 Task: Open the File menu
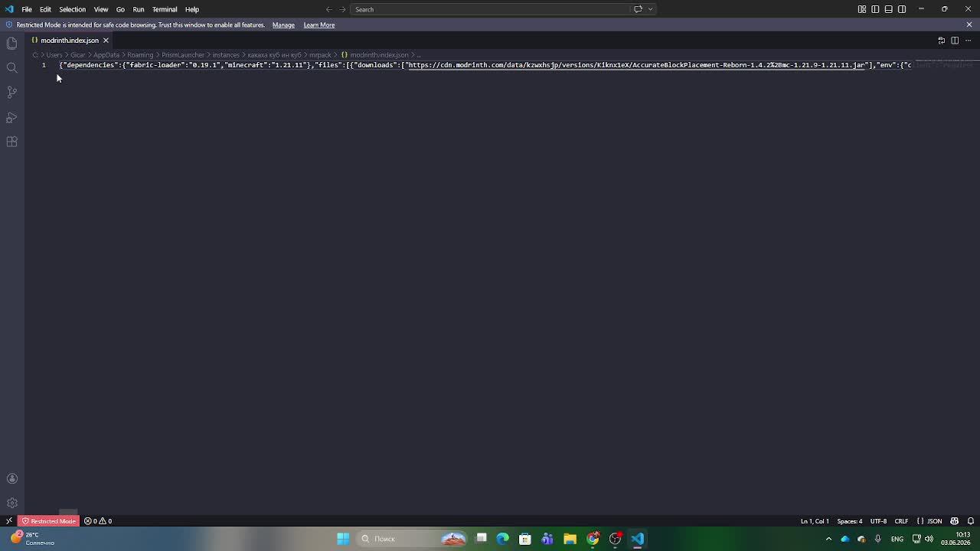[x=27, y=9]
